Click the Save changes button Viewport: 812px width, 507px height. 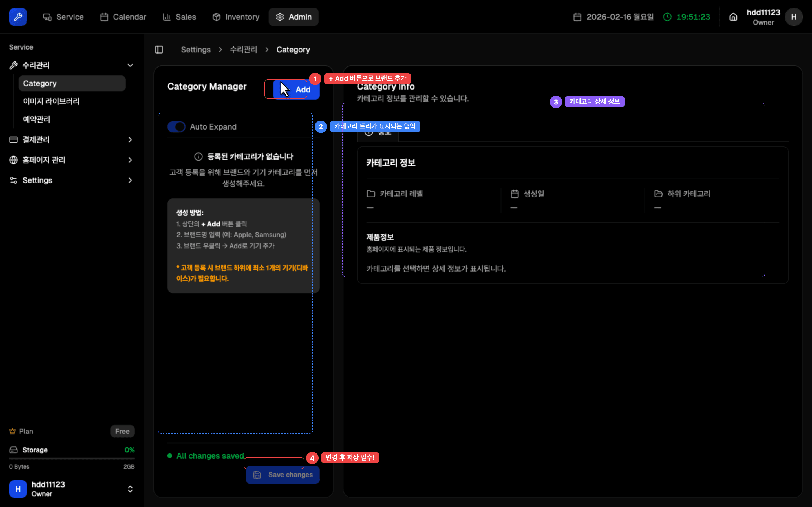283,475
